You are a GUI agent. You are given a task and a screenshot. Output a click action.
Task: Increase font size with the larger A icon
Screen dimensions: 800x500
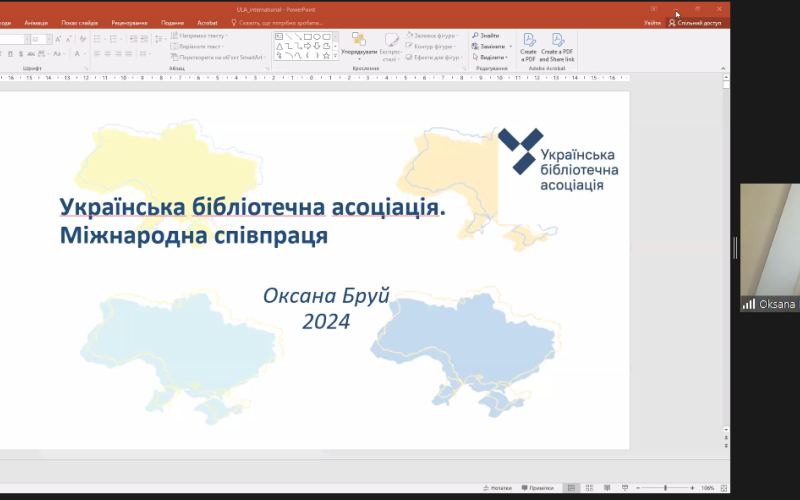pyautogui.click(x=58, y=39)
